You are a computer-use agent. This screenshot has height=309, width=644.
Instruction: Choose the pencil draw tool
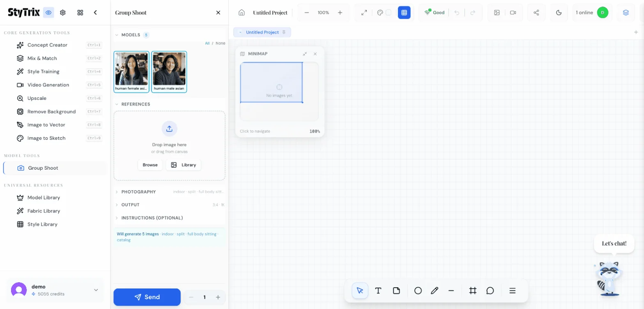coord(435,291)
